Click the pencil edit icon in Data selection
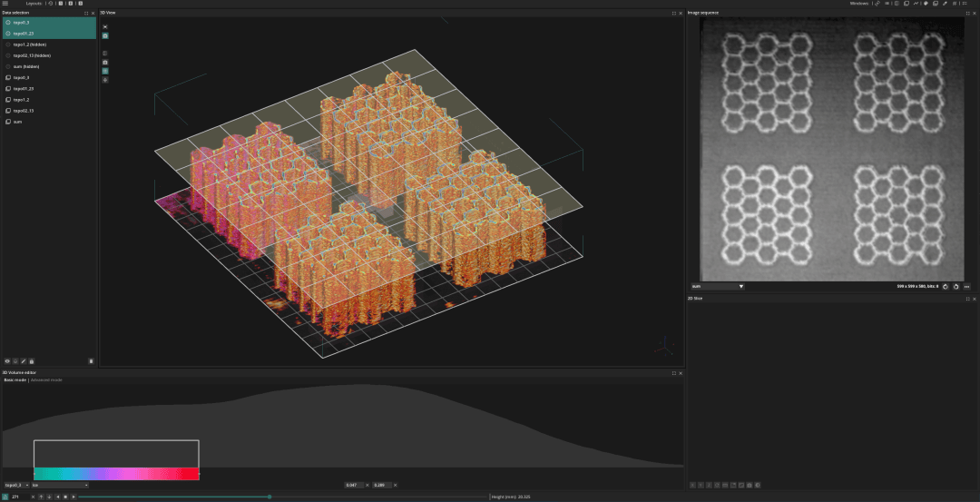Screen dimensions: 980x502 pos(24,361)
